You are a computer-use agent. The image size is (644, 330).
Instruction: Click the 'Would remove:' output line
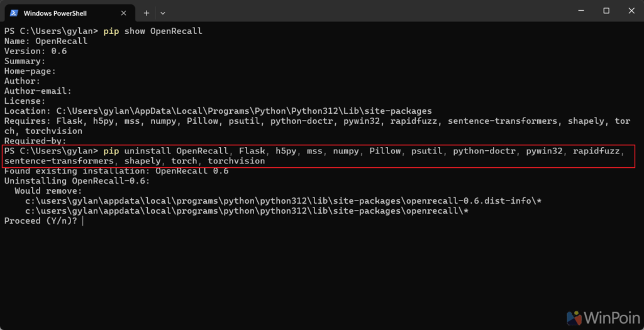click(x=48, y=191)
